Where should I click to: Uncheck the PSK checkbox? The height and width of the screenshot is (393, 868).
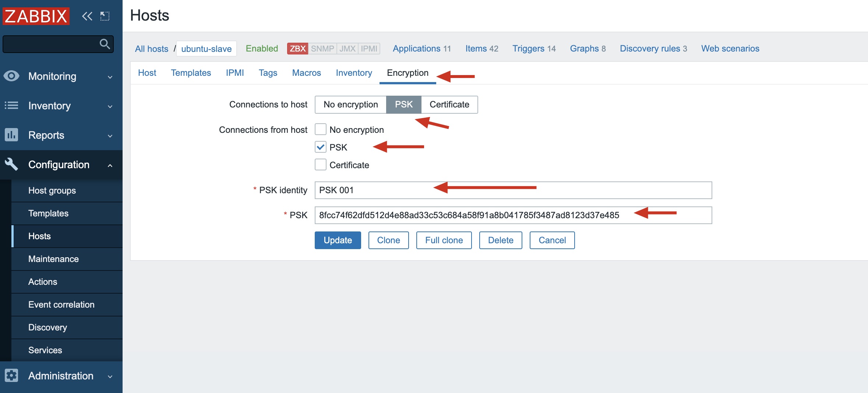[321, 147]
